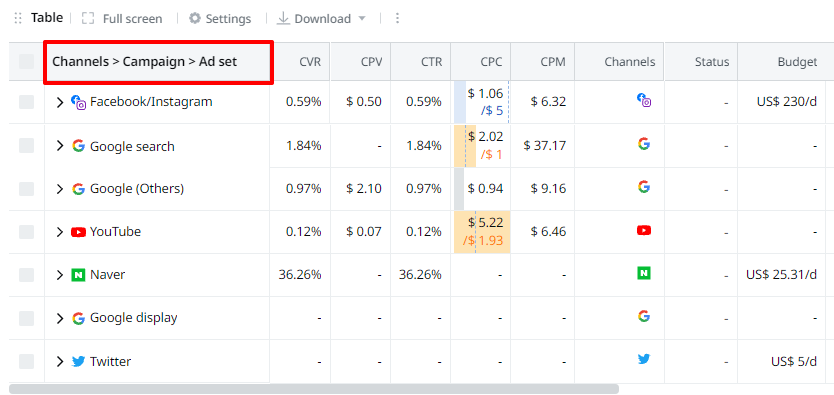The image size is (834, 395).
Task: Click the Google logo beside Google search
Action: click(78, 146)
